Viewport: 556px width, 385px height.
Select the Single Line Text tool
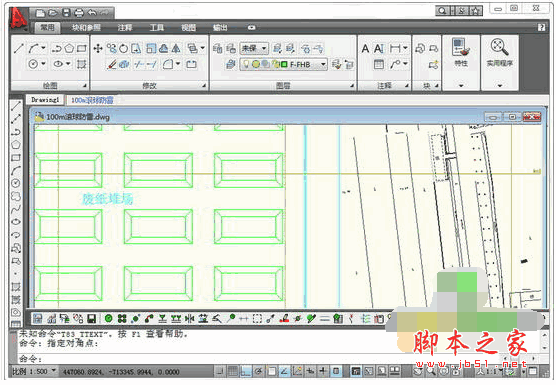379,48
